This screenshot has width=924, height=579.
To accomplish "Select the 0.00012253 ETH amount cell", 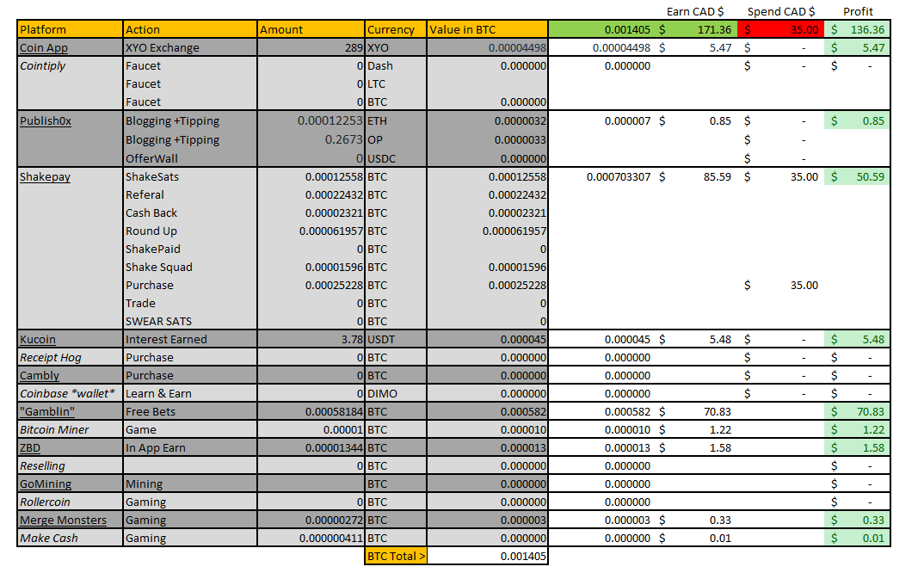I will tap(311, 120).
